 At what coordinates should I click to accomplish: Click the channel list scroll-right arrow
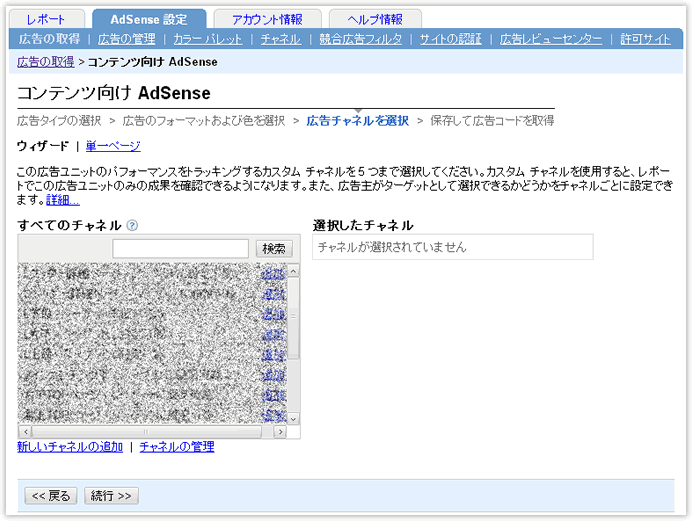click(x=280, y=432)
